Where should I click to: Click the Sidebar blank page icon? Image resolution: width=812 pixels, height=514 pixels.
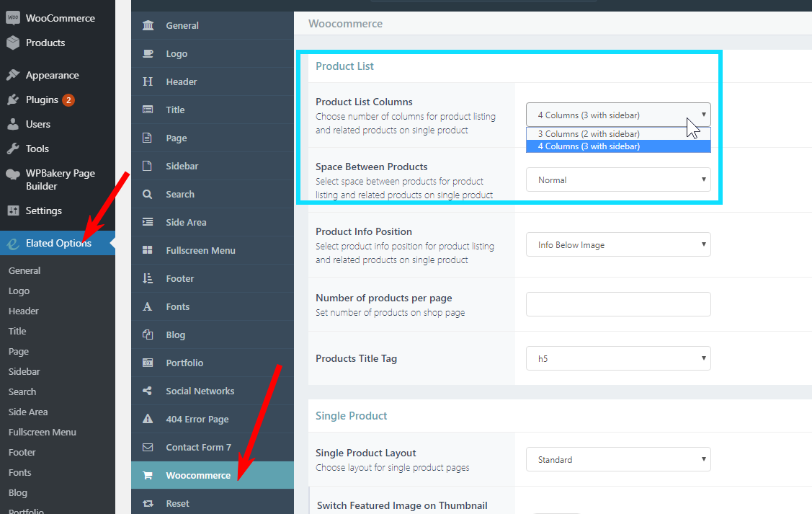click(x=148, y=166)
